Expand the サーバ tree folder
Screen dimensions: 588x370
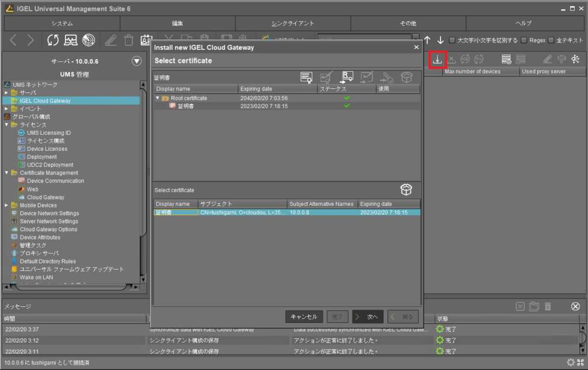(x=6, y=92)
